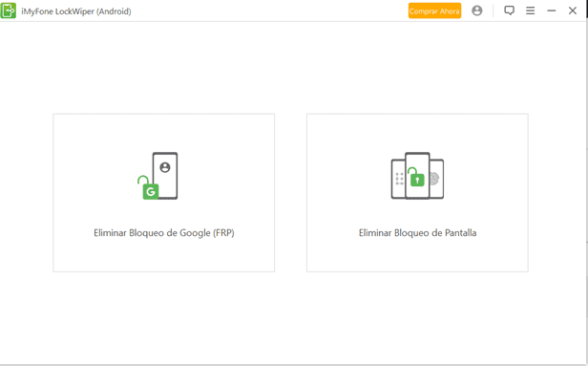Viewport: 588px width, 366px height.
Task: Minimize the LockWiper window
Action: pos(552,11)
